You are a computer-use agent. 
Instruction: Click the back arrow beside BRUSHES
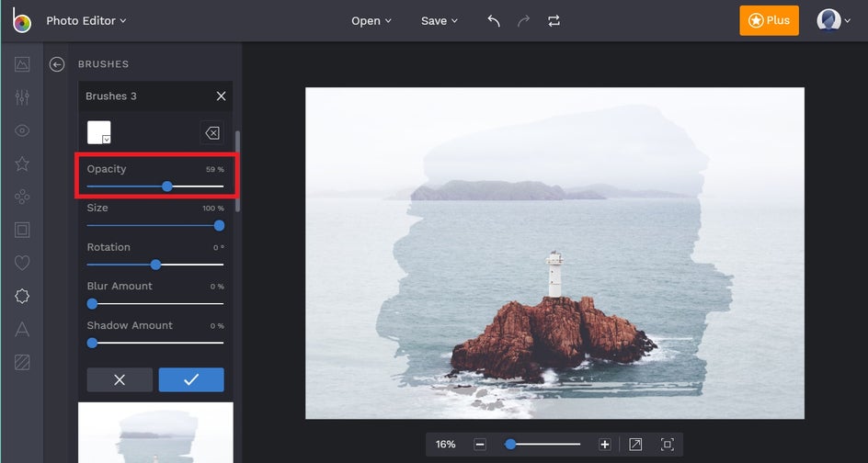click(57, 64)
